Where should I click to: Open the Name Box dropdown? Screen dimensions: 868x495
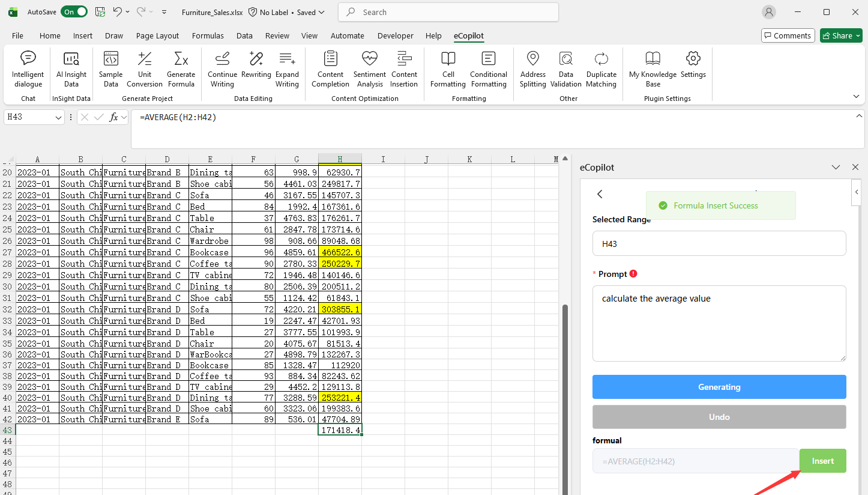(56, 117)
